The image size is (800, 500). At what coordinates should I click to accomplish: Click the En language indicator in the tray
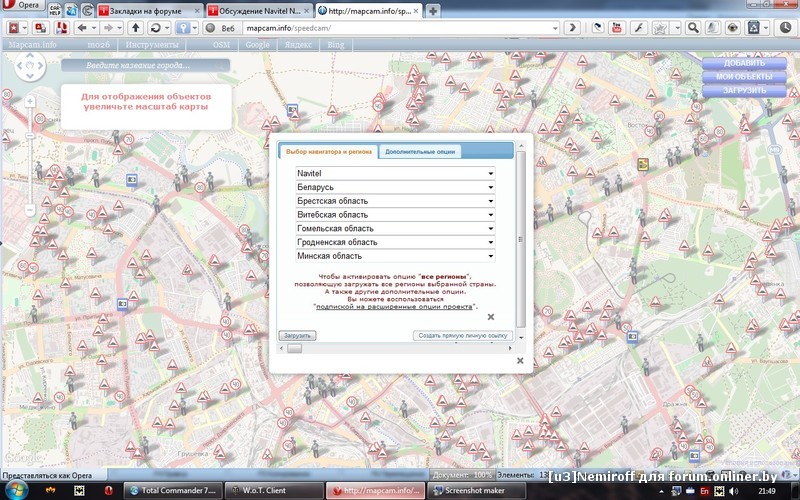pos(705,491)
